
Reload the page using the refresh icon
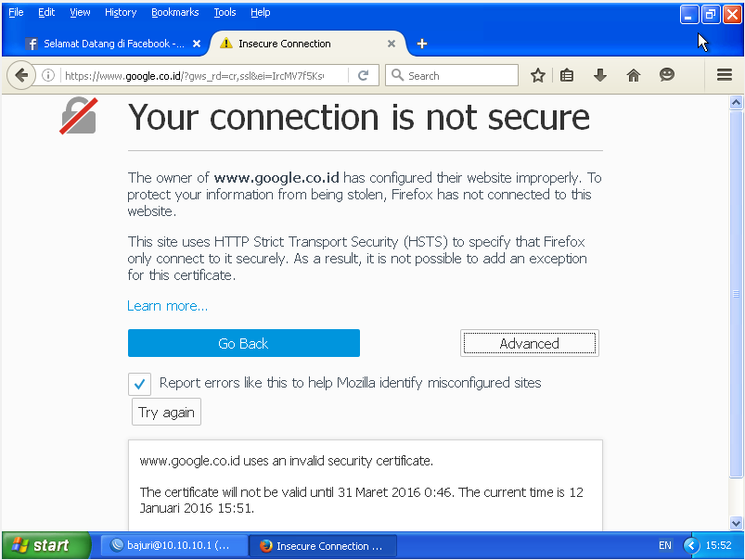click(363, 75)
